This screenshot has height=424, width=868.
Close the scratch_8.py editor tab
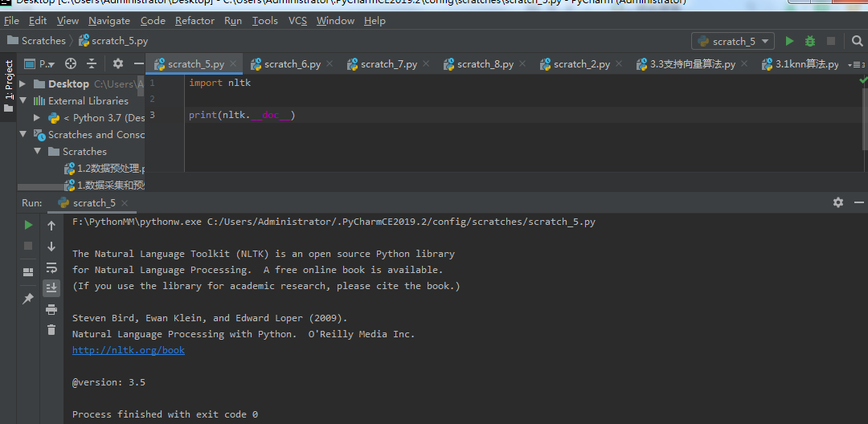pyautogui.click(x=522, y=63)
